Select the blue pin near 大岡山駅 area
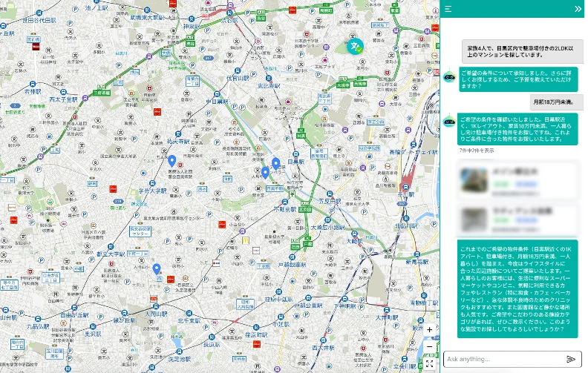The image size is (588, 373). [x=157, y=269]
